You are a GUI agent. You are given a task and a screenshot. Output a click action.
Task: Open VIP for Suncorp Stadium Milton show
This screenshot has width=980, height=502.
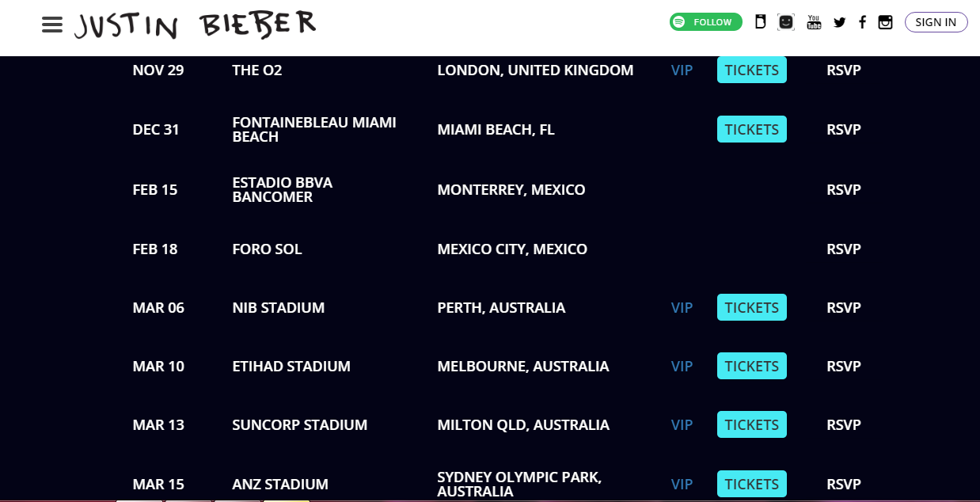(x=682, y=424)
